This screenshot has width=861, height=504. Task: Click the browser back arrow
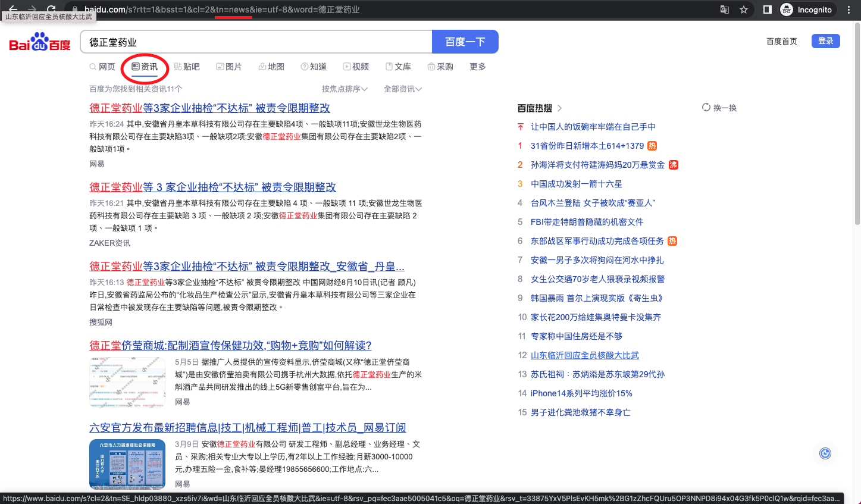pos(12,9)
